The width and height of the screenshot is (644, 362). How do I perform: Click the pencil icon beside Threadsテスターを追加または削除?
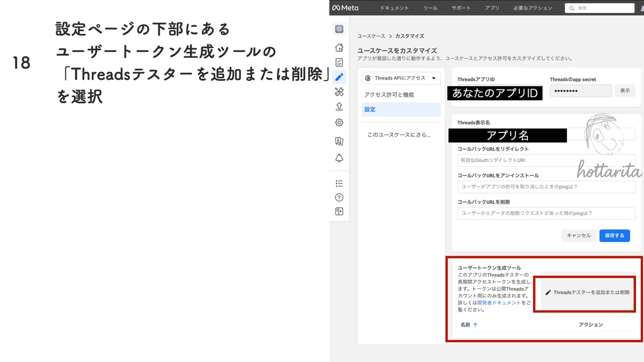pyautogui.click(x=548, y=292)
